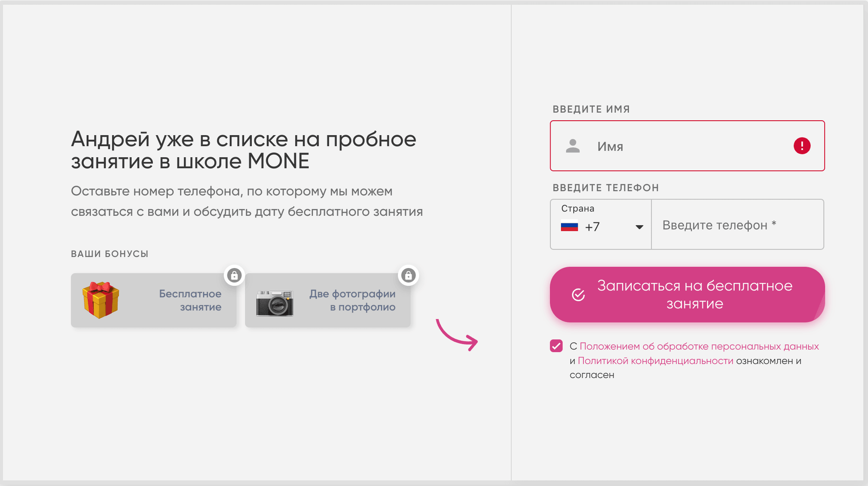868x486 pixels.
Task: Click the lock icon on Бесплатное занятие card
Action: pos(234,275)
